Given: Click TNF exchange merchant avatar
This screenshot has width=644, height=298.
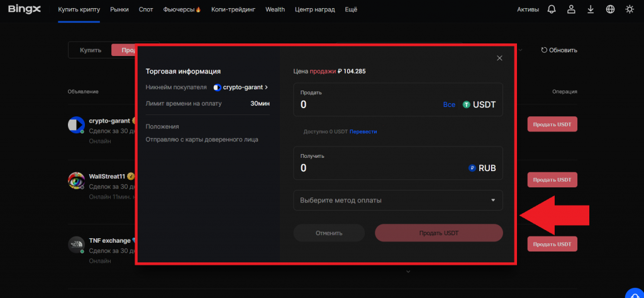Looking at the screenshot, I should 76,245.
